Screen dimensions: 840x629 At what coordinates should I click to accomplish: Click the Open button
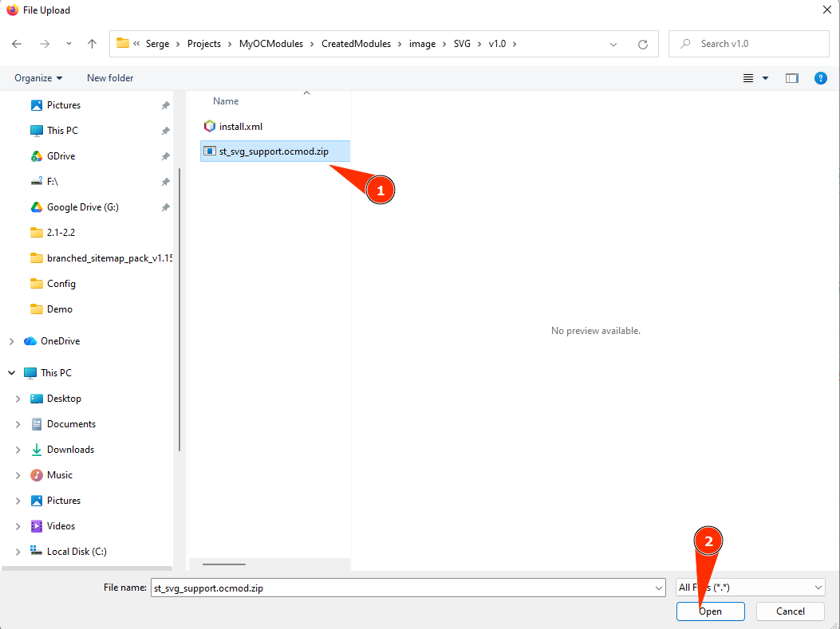(x=710, y=611)
